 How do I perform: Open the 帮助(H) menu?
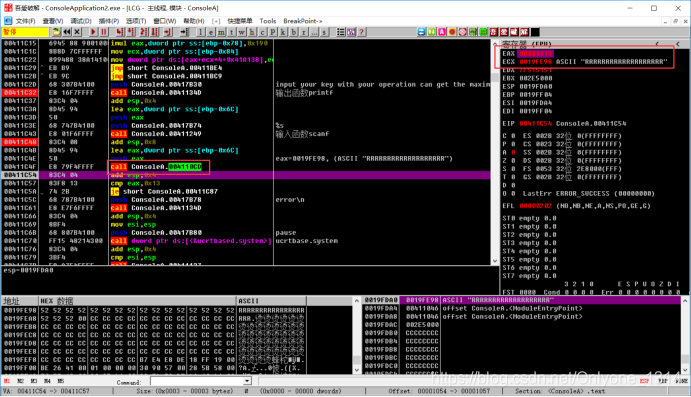[x=194, y=21]
